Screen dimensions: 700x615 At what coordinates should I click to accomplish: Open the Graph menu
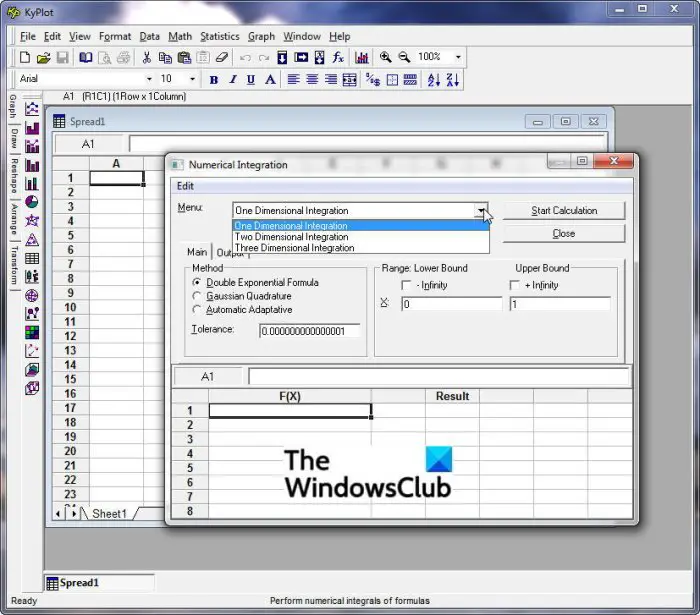coord(261,37)
